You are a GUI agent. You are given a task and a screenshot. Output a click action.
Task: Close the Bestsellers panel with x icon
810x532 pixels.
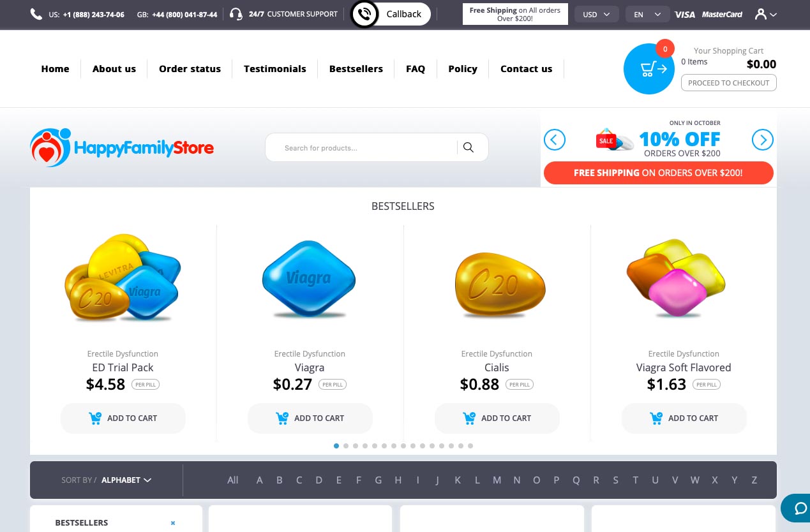172,523
